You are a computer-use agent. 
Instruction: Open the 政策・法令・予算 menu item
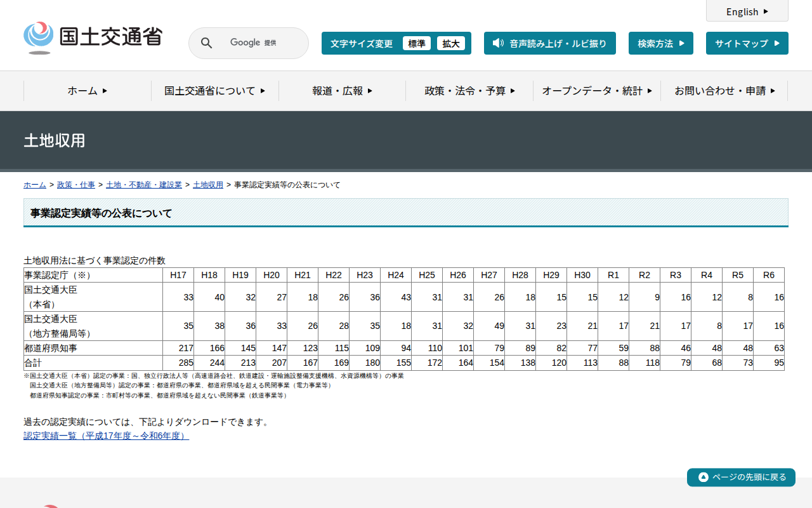pyautogui.click(x=469, y=91)
